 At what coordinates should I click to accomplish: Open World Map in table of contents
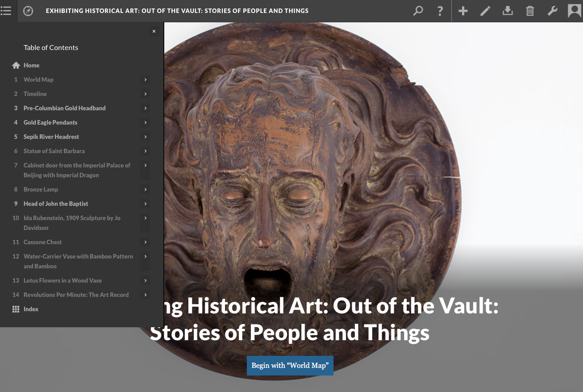[38, 79]
